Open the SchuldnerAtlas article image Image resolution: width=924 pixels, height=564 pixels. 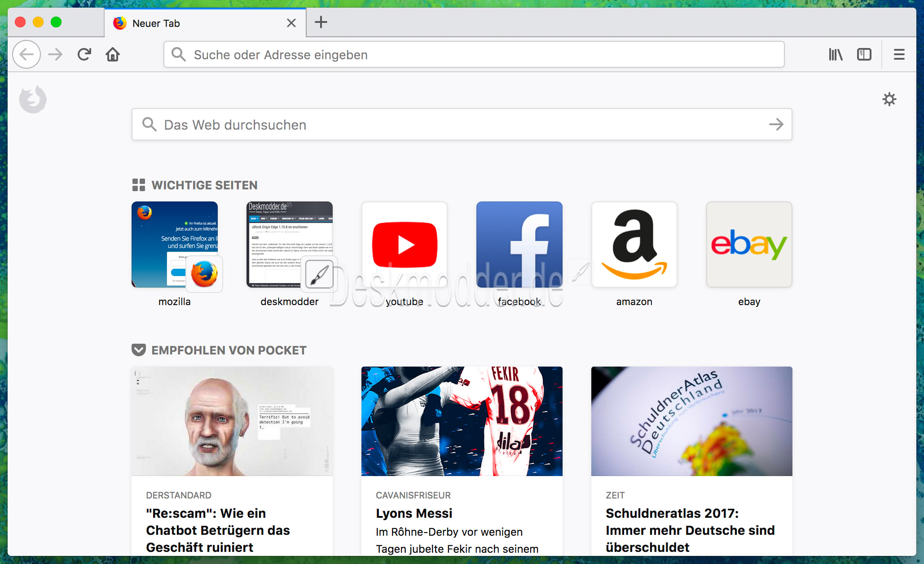click(692, 421)
